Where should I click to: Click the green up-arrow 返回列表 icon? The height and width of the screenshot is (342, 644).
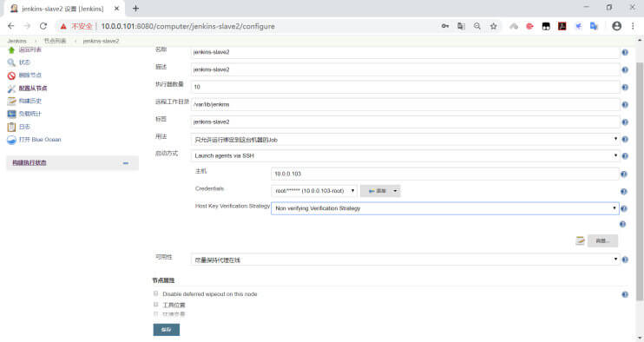[11, 50]
